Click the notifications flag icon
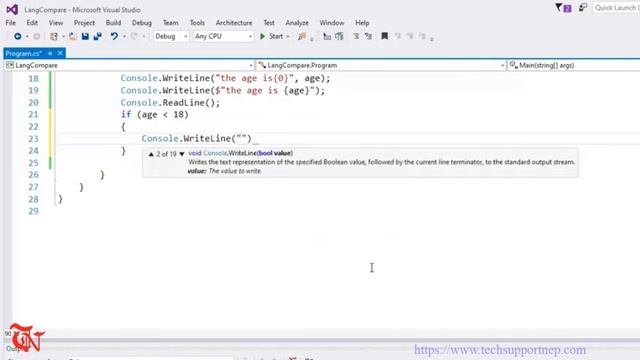The width and height of the screenshot is (640, 360). pos(563,8)
